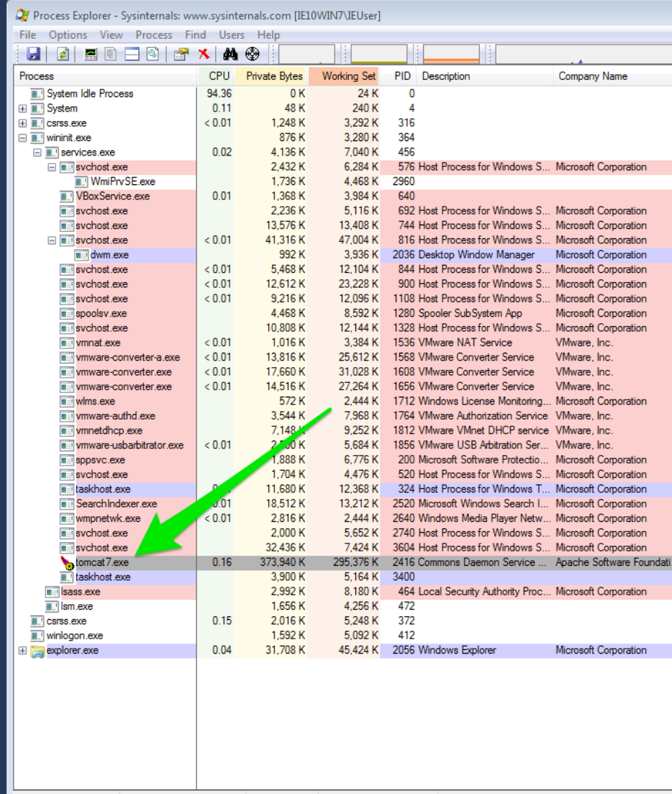Click the 'Desktop Window Manager' description
The image size is (672, 794).
[x=476, y=255]
